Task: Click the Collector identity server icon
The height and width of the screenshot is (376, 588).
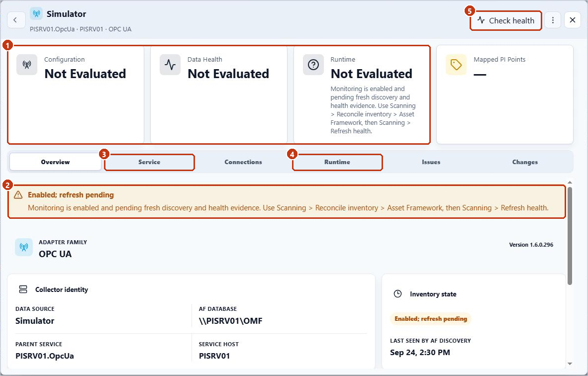Action: point(23,289)
